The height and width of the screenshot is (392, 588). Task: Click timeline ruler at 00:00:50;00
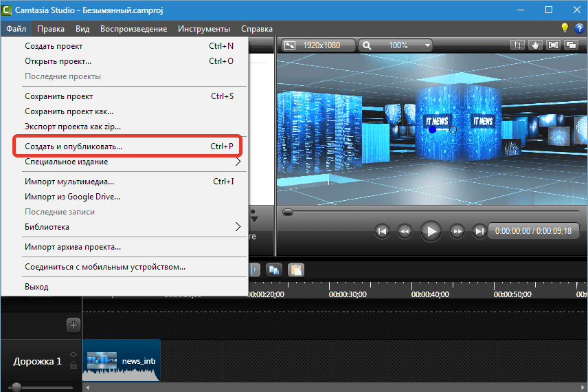tap(512, 294)
